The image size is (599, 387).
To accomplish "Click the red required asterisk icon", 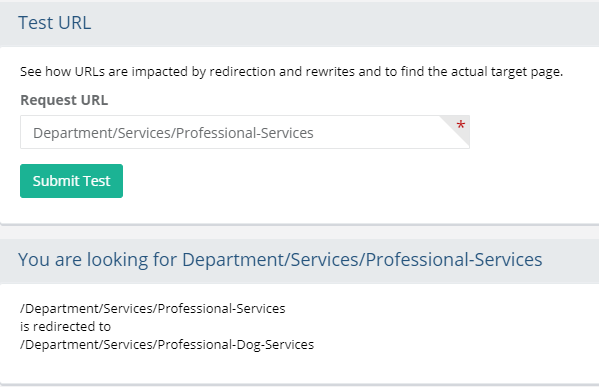I will coord(461,125).
